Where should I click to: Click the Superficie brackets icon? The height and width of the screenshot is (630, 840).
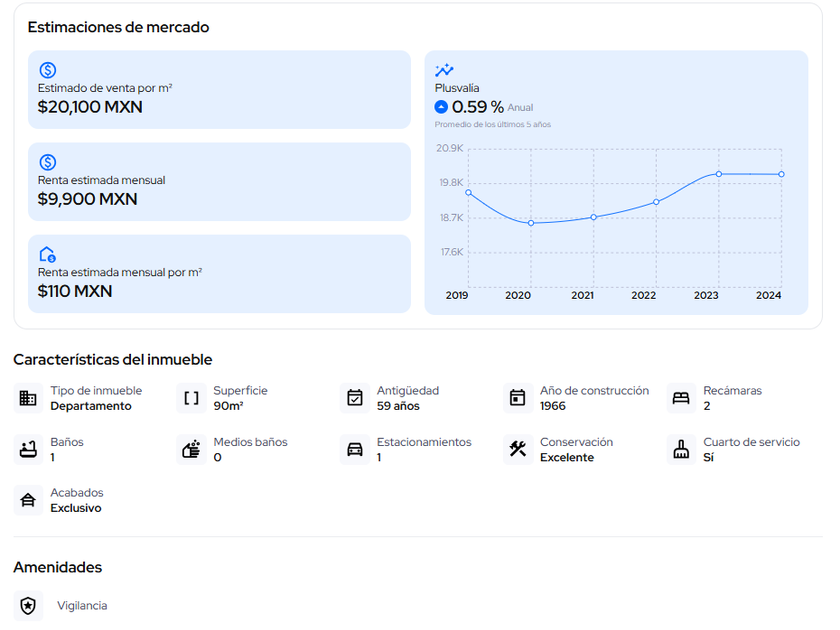pos(191,398)
